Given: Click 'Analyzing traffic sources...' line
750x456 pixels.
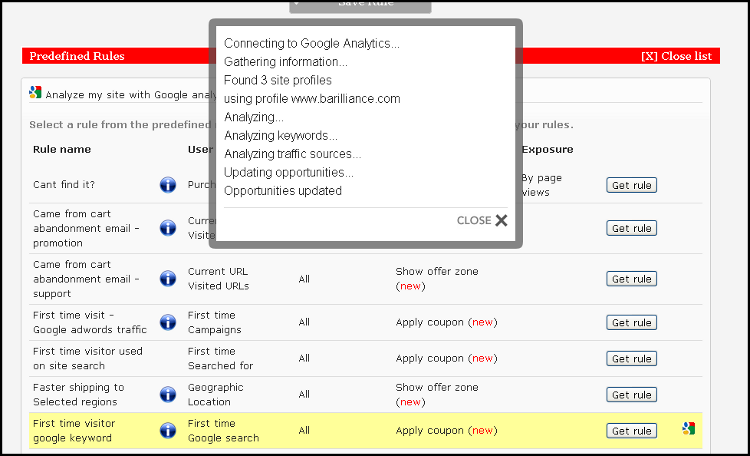Looking at the screenshot, I should [292, 154].
